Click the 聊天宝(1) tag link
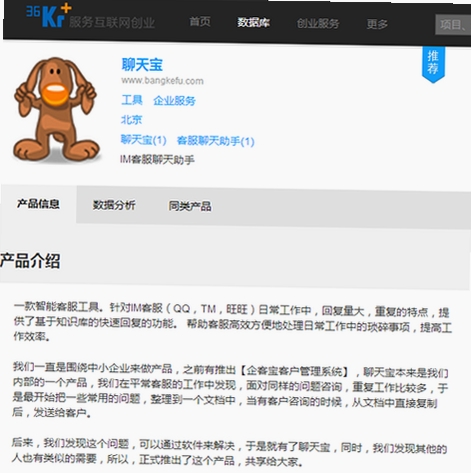Screen dimensions: 471x473 pyautogui.click(x=143, y=140)
